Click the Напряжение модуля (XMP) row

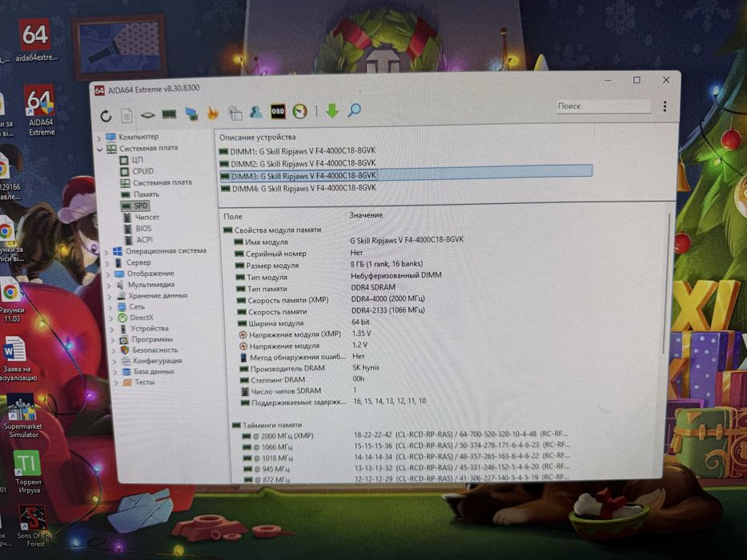coord(305,334)
